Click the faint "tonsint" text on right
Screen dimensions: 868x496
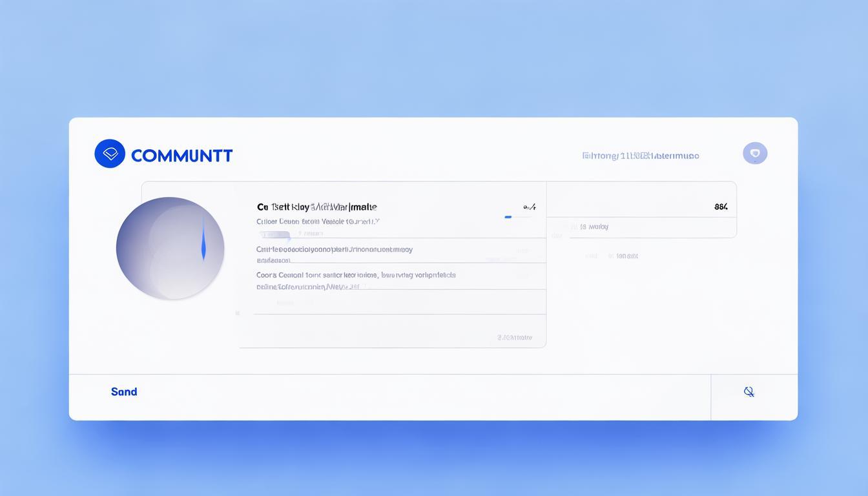[623, 256]
